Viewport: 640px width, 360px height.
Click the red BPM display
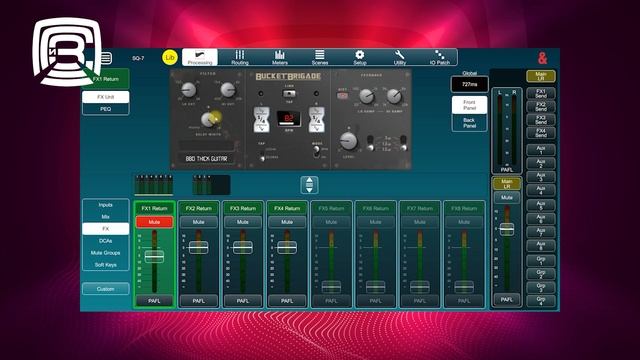pyautogui.click(x=289, y=119)
